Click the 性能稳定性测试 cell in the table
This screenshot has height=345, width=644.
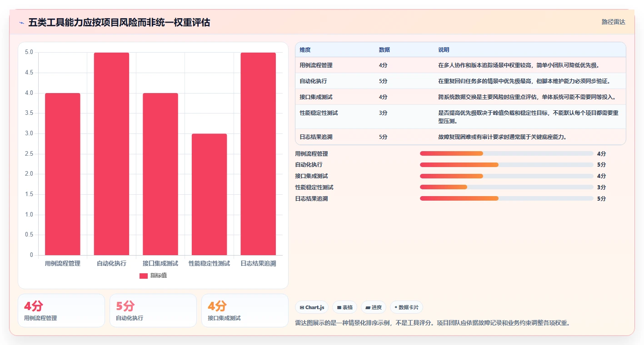pos(319,113)
